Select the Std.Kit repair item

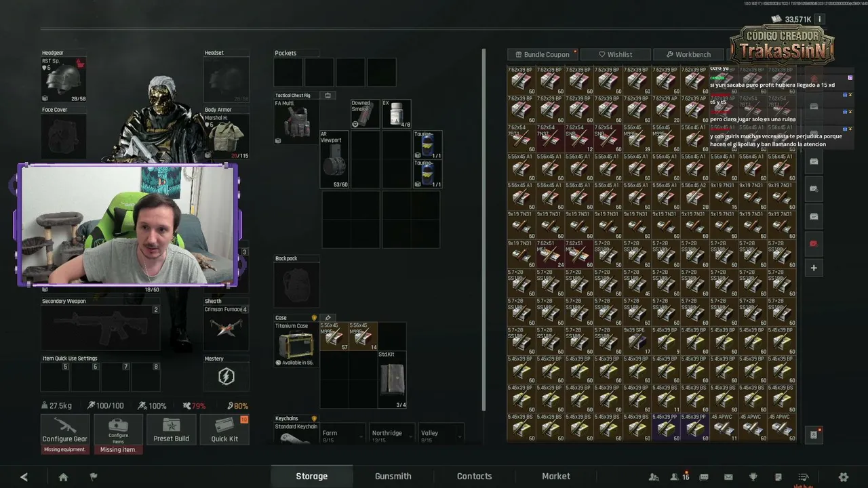tap(392, 380)
